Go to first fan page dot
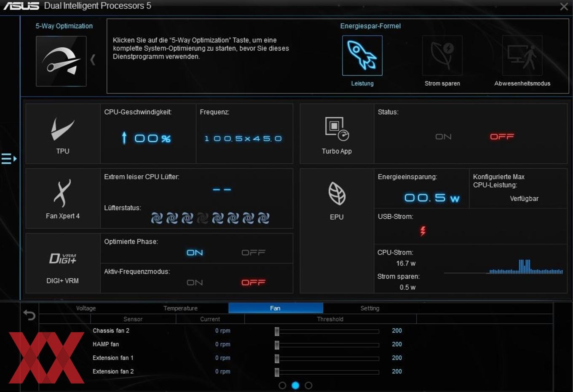The image size is (573, 392). (x=282, y=385)
